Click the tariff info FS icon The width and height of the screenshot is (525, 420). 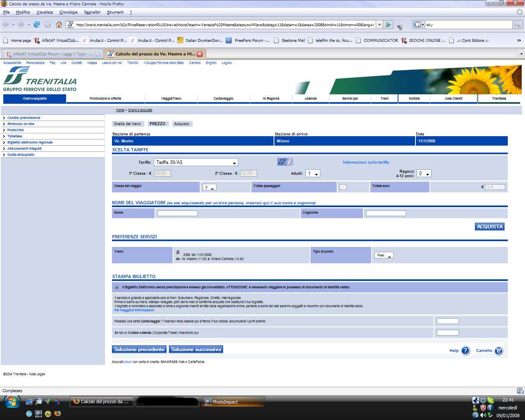point(285,162)
